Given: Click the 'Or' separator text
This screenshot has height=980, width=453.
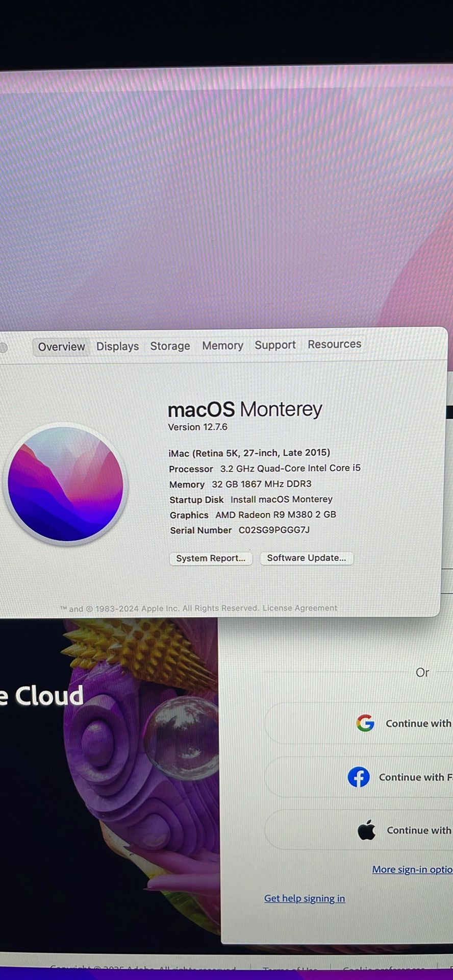Looking at the screenshot, I should 422,673.
